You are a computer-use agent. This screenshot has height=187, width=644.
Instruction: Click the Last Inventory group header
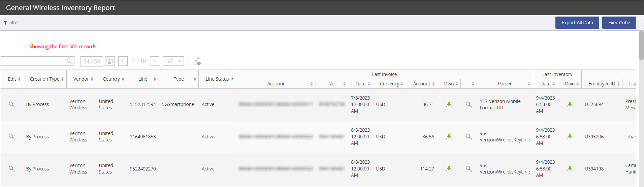coord(557,74)
